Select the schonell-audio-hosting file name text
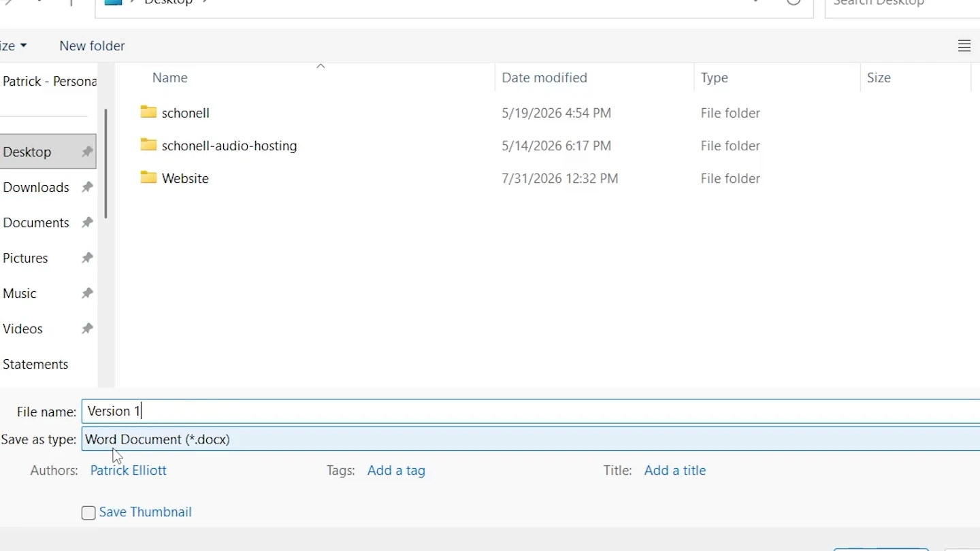The height and width of the screenshot is (551, 980). [x=229, y=146]
